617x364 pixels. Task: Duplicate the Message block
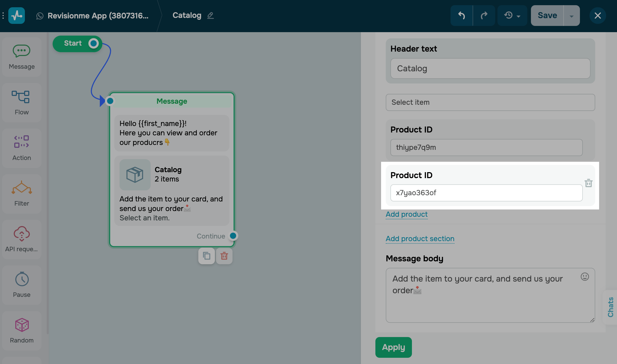tap(206, 256)
